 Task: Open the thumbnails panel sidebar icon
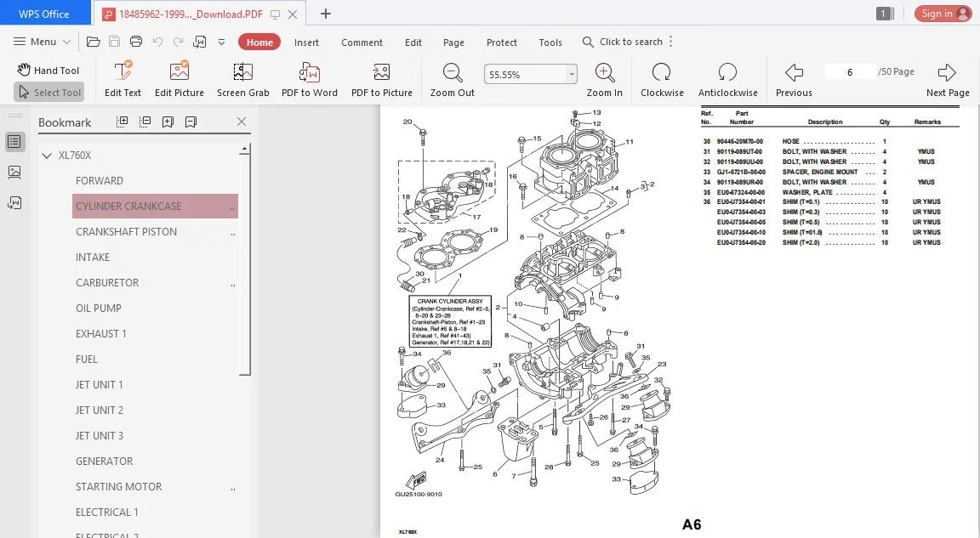14,173
